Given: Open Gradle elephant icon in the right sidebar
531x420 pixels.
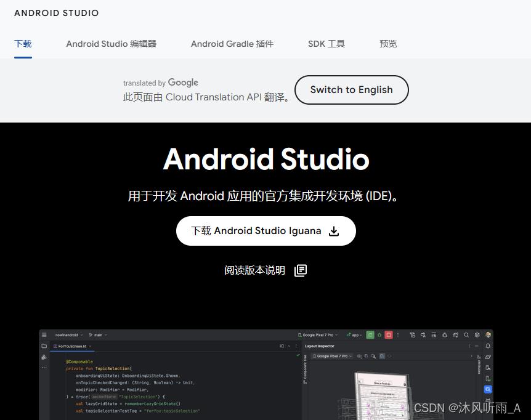Looking at the screenshot, I should (488, 357).
